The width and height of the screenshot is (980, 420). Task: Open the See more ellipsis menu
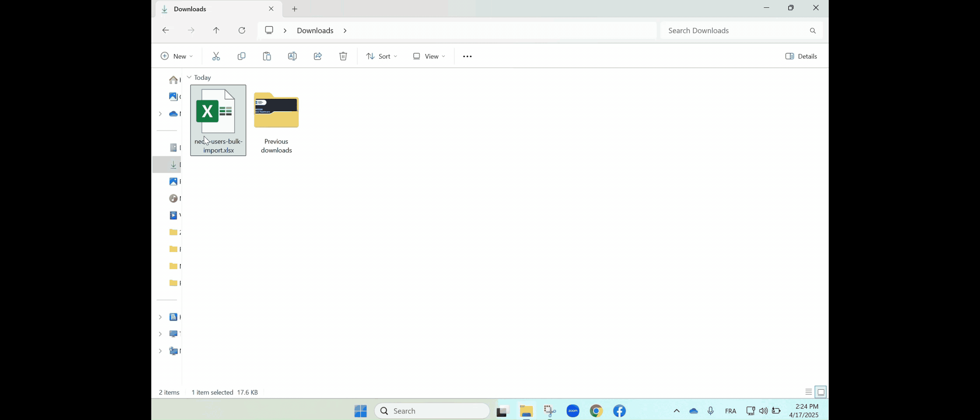(x=467, y=56)
